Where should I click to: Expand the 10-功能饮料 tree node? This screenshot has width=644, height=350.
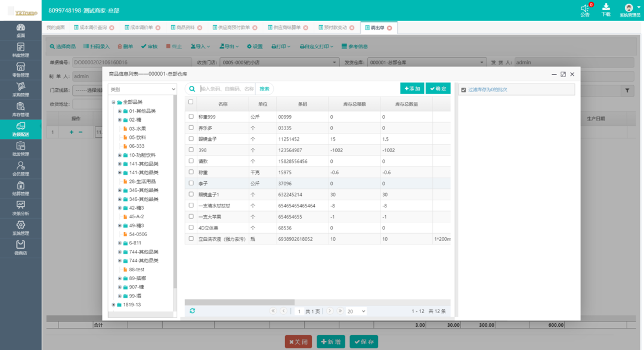(119, 155)
